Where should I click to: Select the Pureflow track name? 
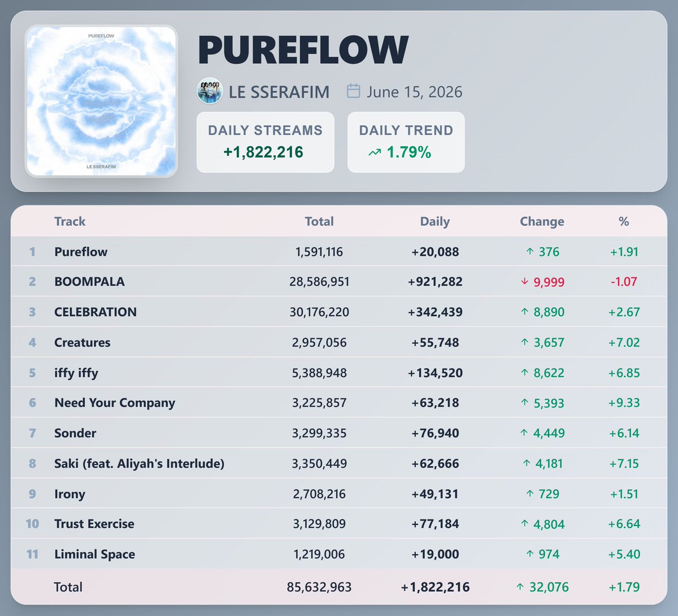click(81, 252)
